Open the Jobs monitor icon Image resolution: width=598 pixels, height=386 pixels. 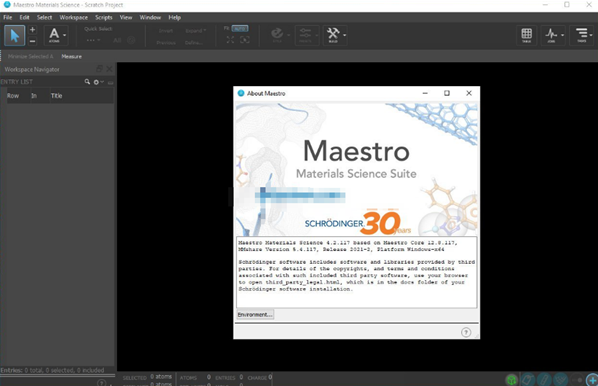[551, 35]
